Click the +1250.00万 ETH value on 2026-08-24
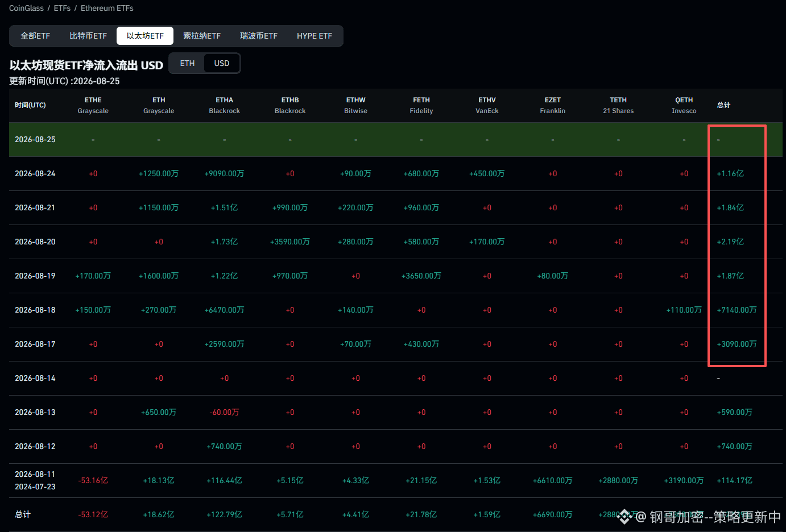Image resolution: width=786 pixels, height=532 pixels. tap(159, 173)
